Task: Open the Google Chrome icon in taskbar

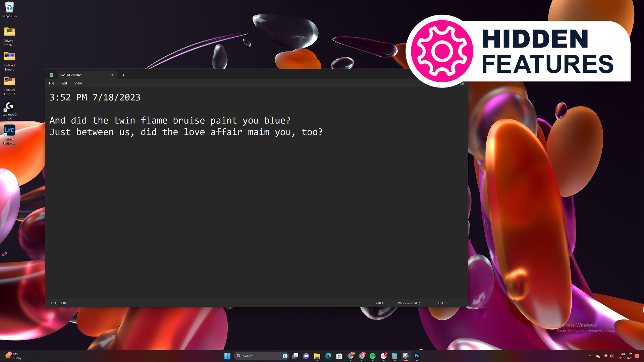Action: [351, 356]
